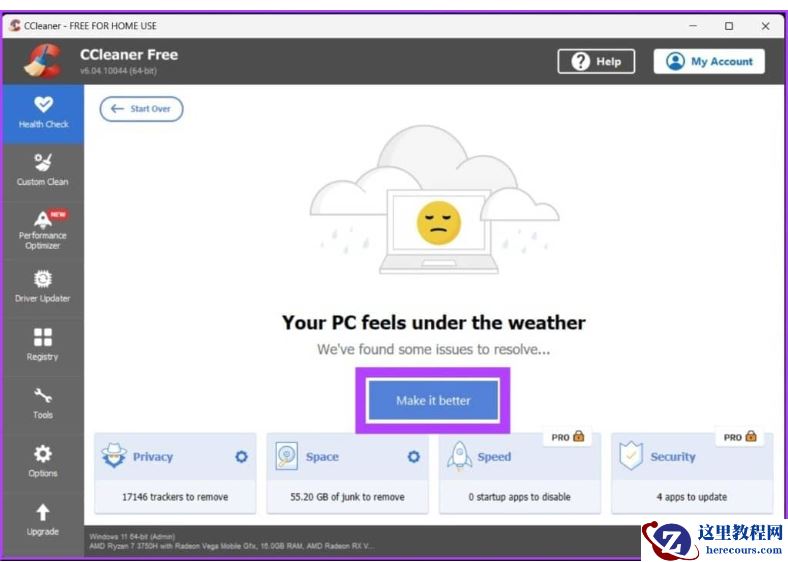Open Privacy settings gear
788x562 pixels.
point(241,456)
